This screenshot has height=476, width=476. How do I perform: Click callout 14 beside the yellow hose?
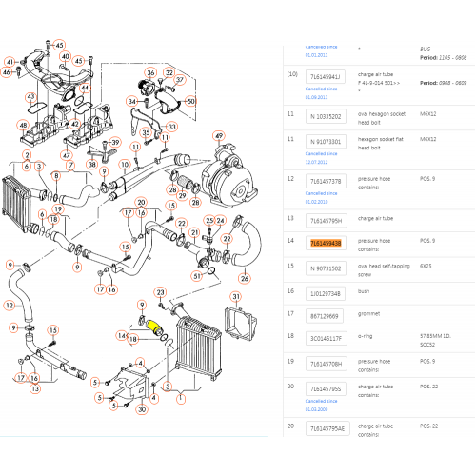pos(122,336)
